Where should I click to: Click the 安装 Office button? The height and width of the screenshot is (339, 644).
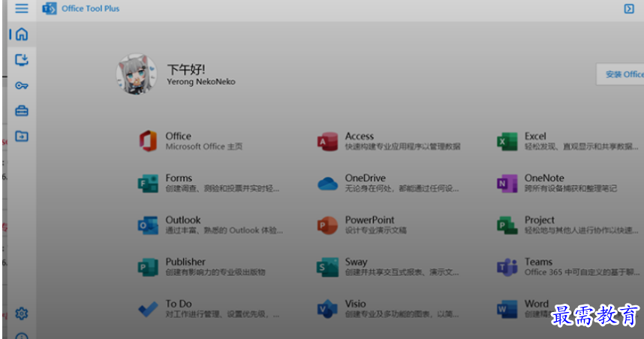pyautogui.click(x=620, y=74)
